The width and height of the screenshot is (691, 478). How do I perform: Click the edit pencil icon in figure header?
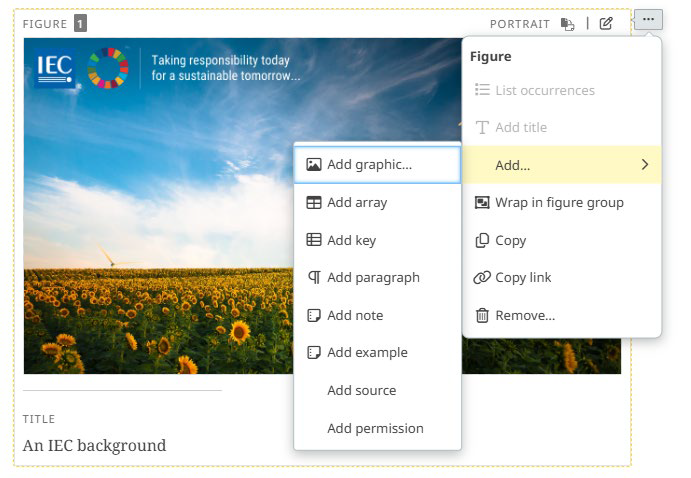(x=606, y=23)
